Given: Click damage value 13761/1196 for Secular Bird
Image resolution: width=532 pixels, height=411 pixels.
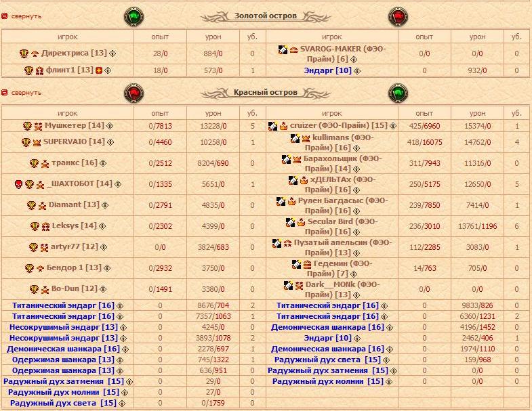Looking at the screenshot, I should [477, 226].
